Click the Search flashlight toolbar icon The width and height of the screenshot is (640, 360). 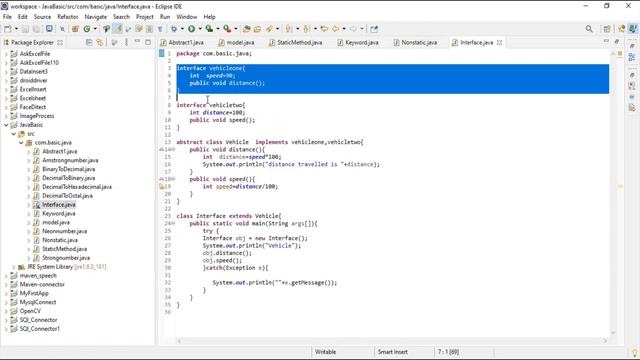tap(269, 29)
